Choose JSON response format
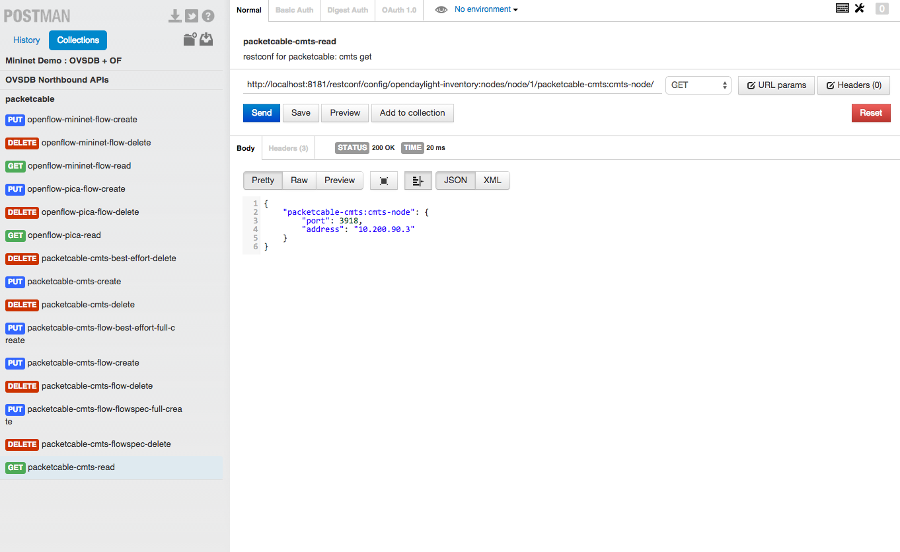The image size is (900, 552). pos(455,180)
